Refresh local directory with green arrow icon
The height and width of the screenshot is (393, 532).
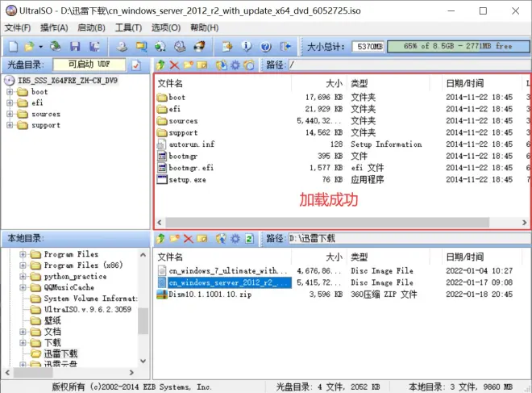249,238
